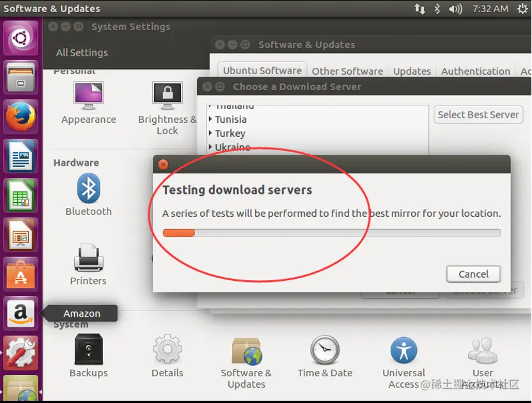Screen dimensions: 532x403
Task: Click Select Best Server button
Action: (478, 115)
